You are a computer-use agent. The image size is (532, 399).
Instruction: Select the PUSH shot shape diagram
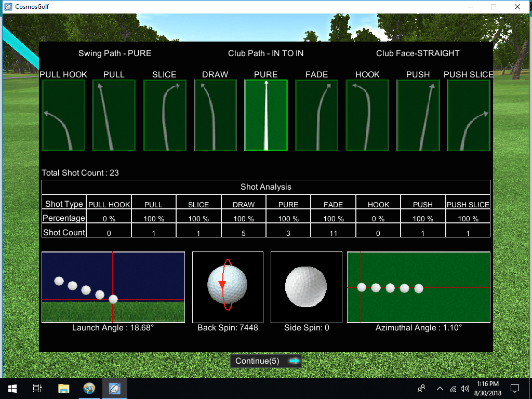(418, 115)
